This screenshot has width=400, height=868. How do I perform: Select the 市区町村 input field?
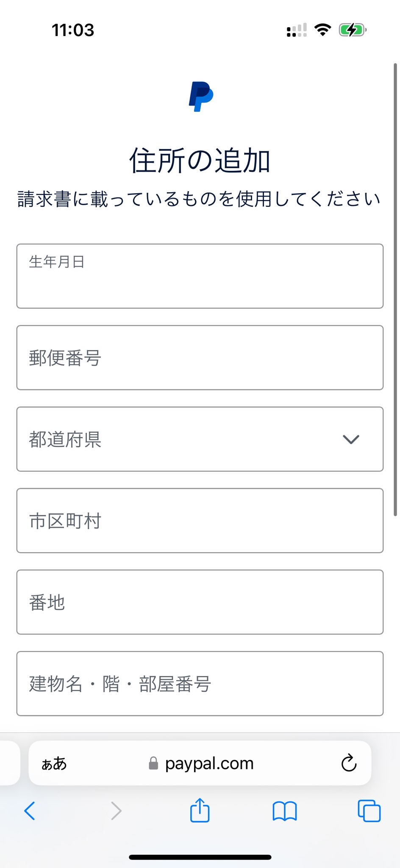[x=200, y=521]
